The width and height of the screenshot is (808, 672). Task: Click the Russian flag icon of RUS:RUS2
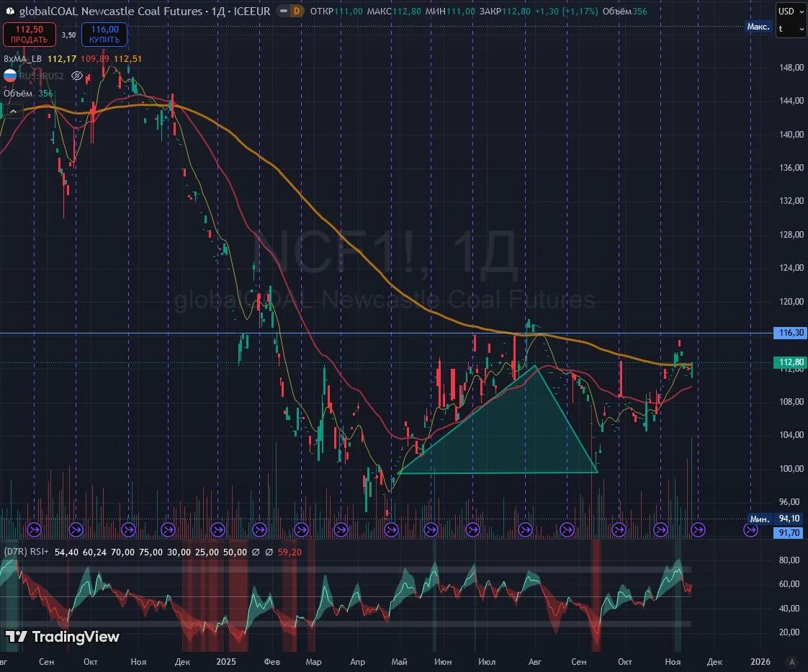[10, 76]
